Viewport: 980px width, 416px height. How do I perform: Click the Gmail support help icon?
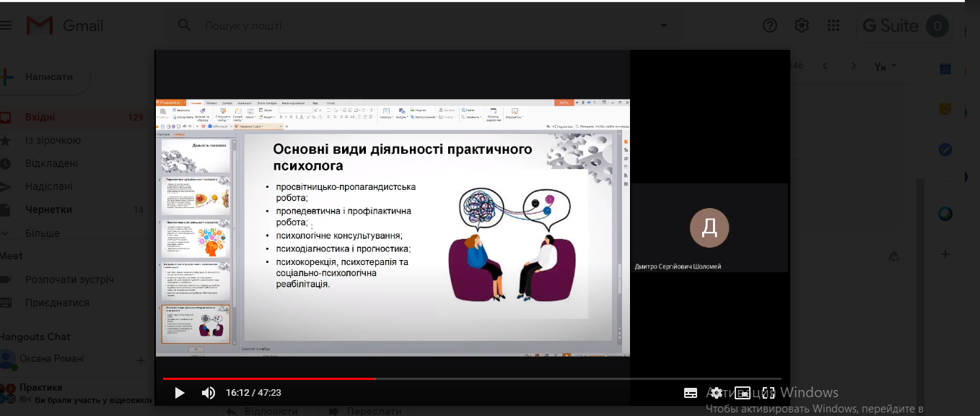[770, 26]
